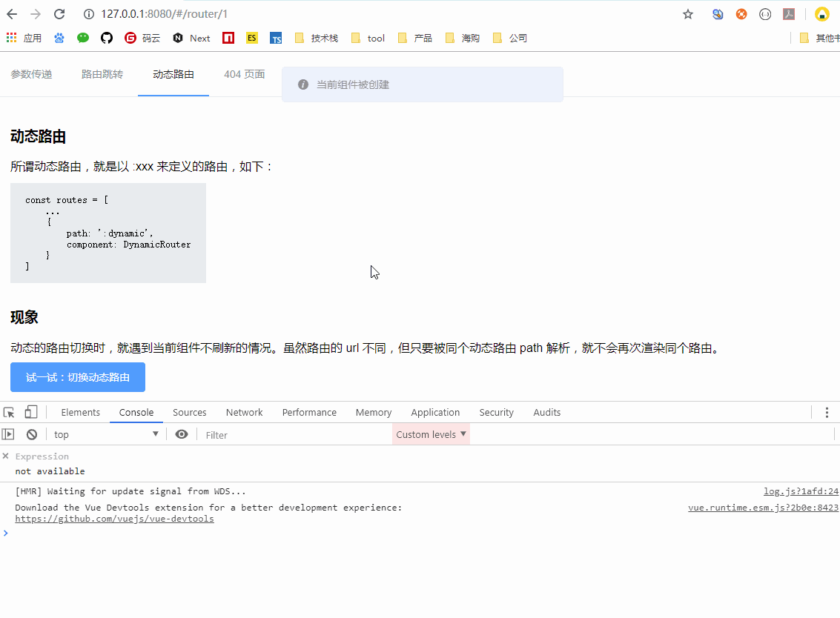
Task: Switch to the 参数传递 tab
Action: coord(32,74)
